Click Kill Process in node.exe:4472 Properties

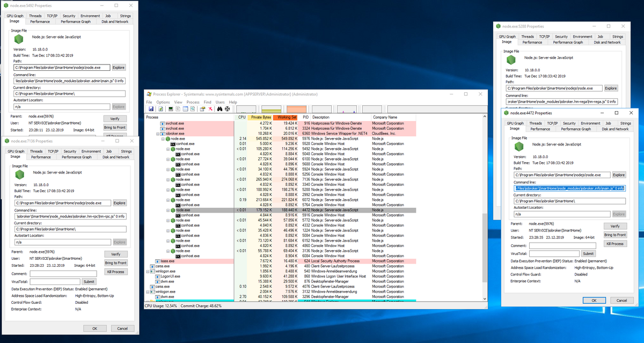coord(615,244)
